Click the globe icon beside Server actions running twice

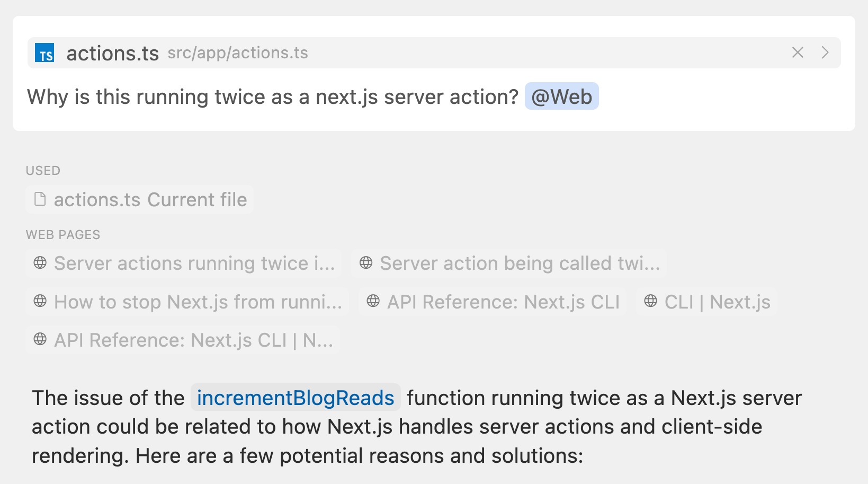point(40,263)
